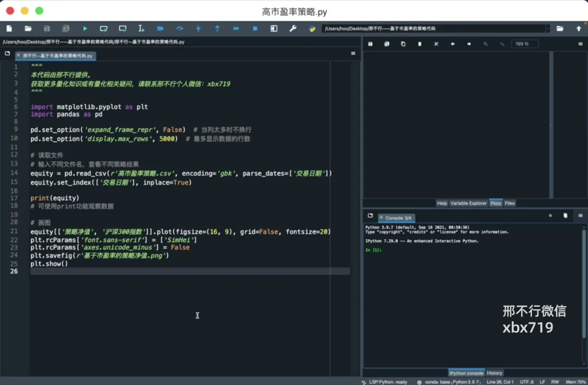588x385 pixels.
Task: Open the History tab
Action: point(494,373)
